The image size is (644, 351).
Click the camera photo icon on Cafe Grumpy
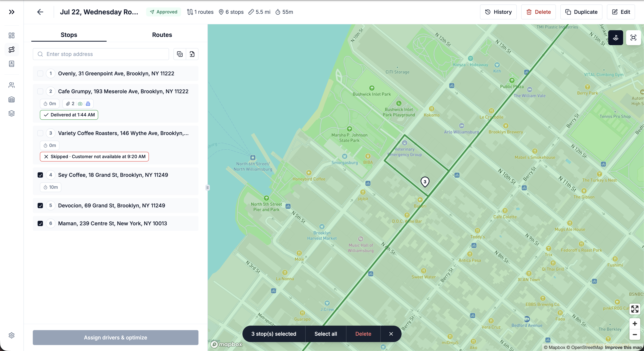pos(80,104)
